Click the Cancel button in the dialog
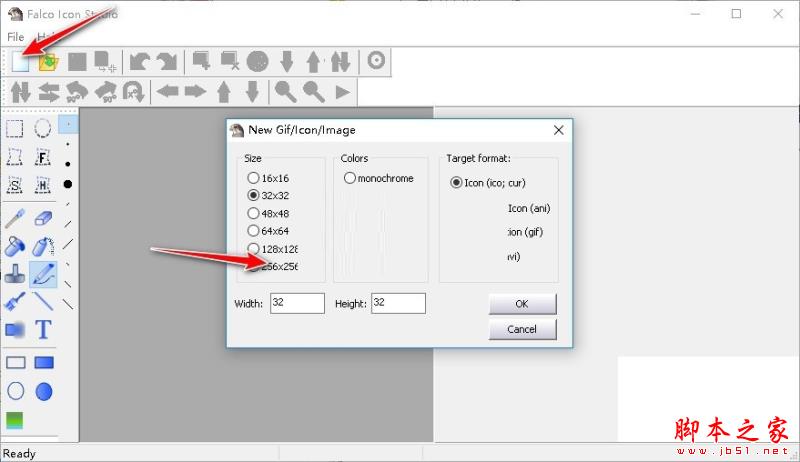This screenshot has width=800, height=462. (x=522, y=329)
